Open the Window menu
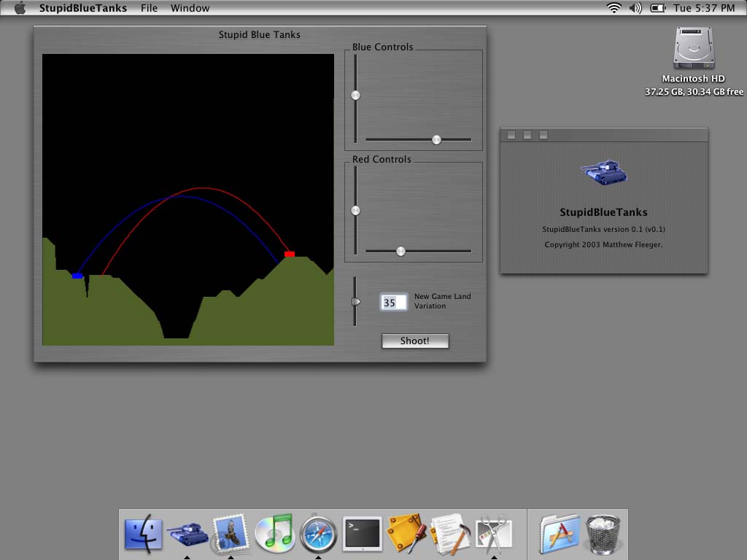This screenshot has height=560, width=747. [190, 8]
